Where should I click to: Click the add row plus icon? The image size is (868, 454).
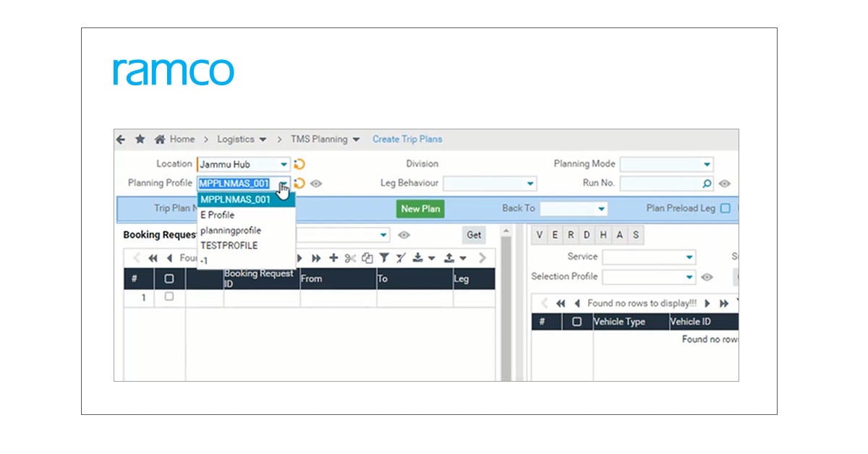333,258
